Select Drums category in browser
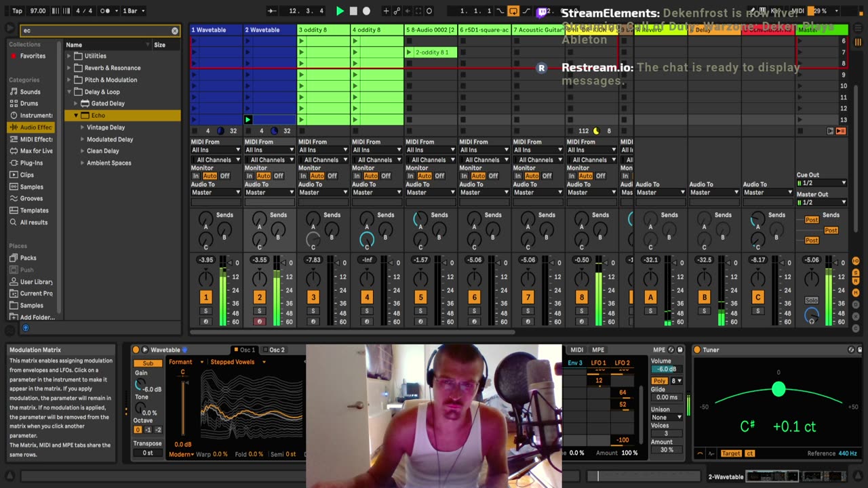868x488 pixels. (29, 104)
